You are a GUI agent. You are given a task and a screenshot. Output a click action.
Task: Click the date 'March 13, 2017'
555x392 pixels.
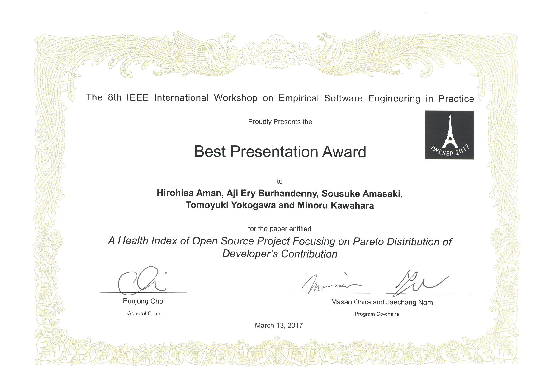[279, 326]
